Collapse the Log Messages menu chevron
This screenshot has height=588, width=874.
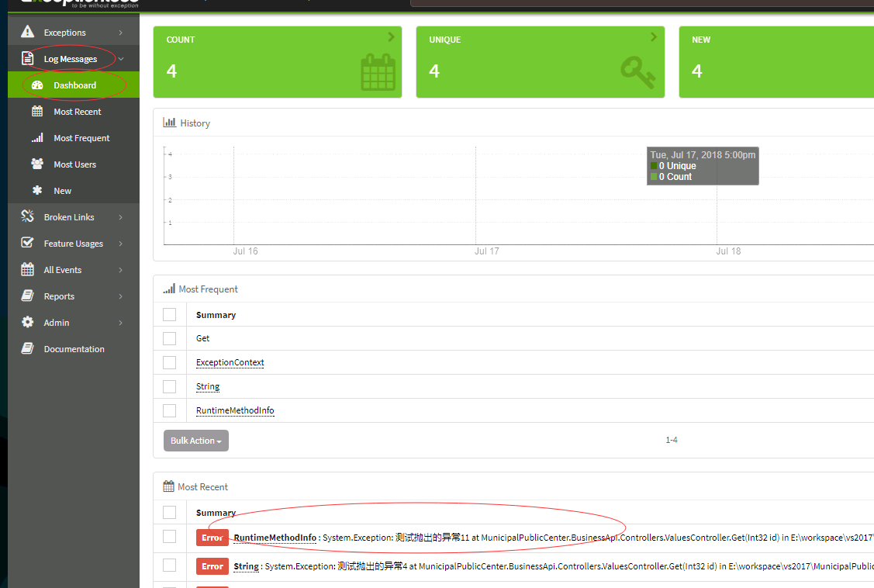(120, 58)
